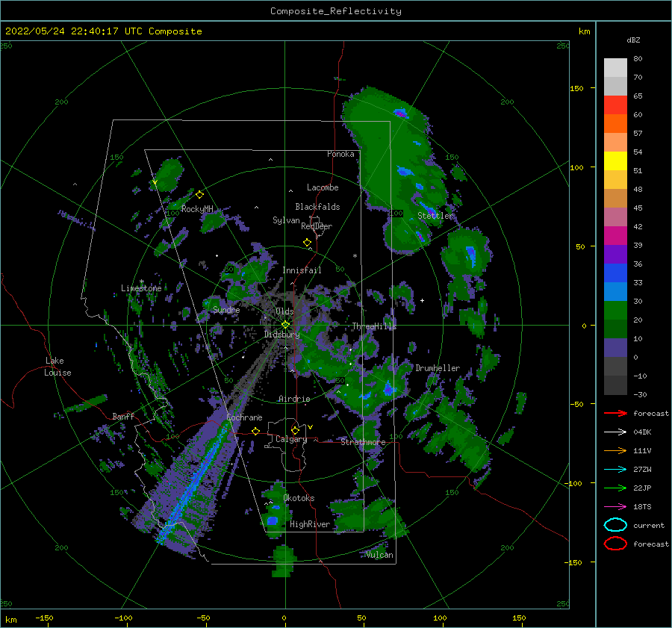Select the 39 dBZ magenta color swatch
This screenshot has width=672, height=628.
tap(615, 235)
